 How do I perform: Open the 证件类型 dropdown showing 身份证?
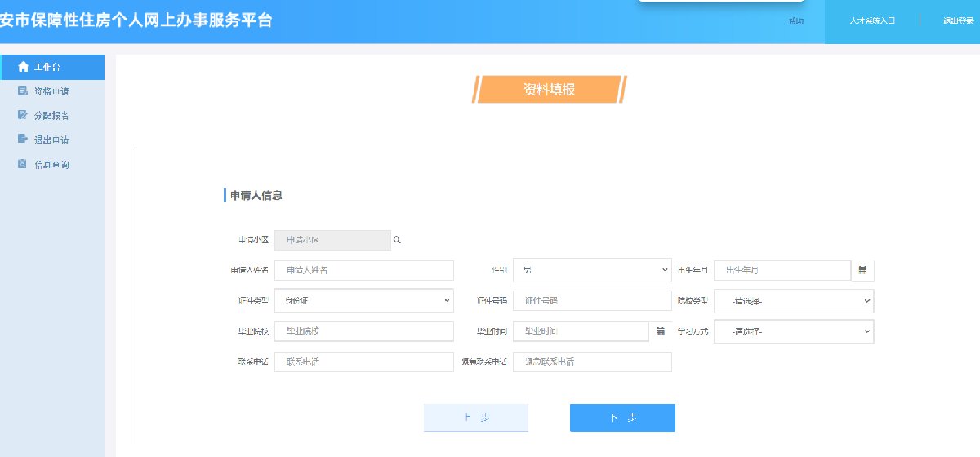363,300
